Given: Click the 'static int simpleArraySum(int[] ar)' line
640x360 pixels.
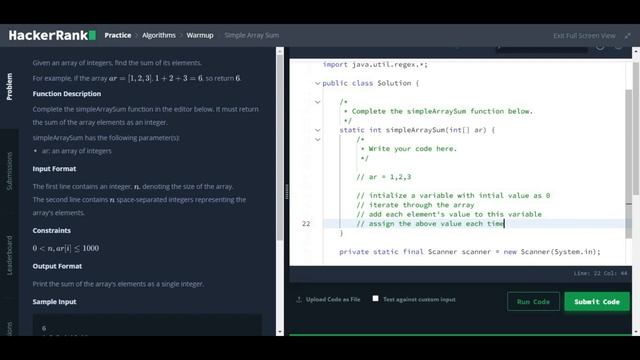Looking at the screenshot, I should coord(417,130).
